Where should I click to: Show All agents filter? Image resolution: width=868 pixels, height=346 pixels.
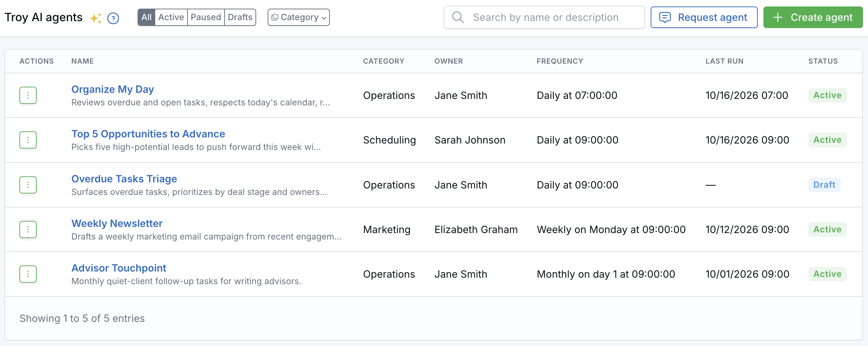[147, 17]
